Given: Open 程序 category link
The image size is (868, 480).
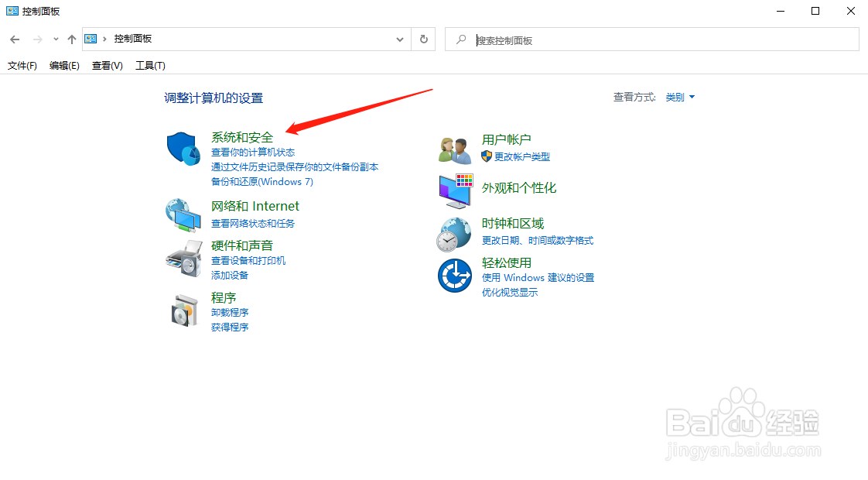Looking at the screenshot, I should tap(224, 297).
